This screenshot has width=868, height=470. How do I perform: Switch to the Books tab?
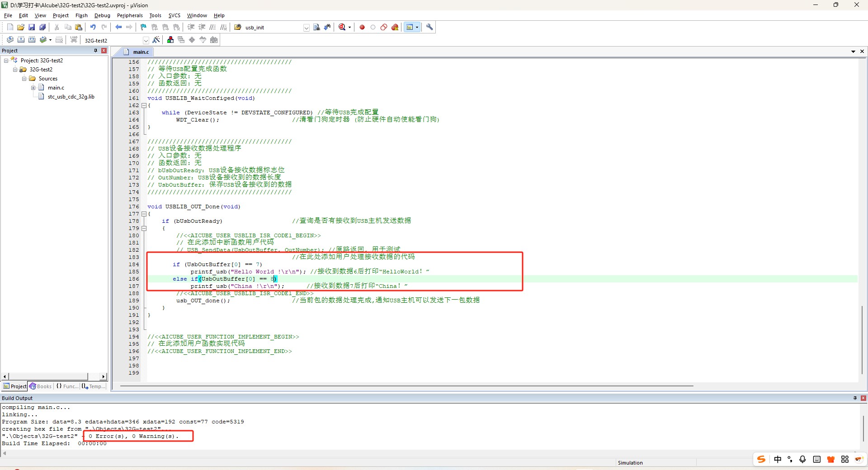(x=41, y=386)
